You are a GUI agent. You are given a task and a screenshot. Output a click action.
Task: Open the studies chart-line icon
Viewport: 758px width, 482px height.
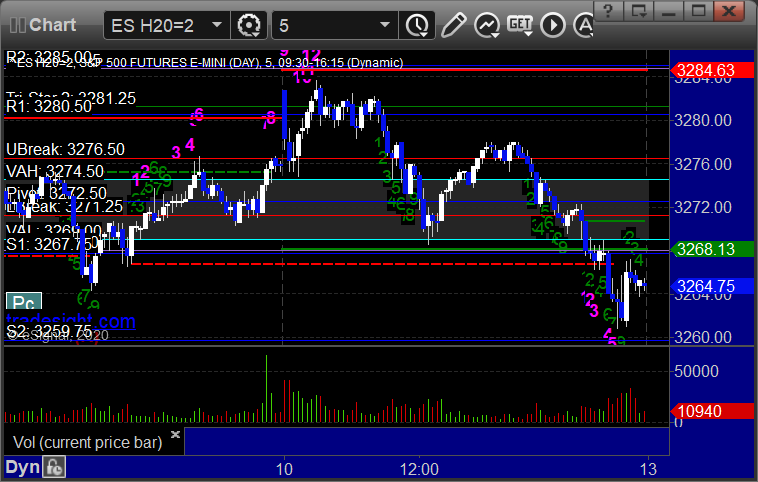pyautogui.click(x=487, y=25)
